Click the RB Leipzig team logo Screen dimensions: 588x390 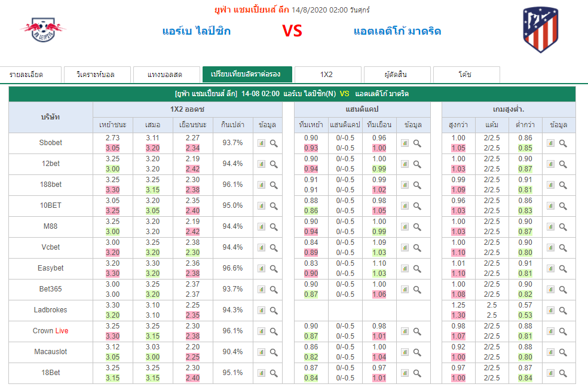click(x=44, y=30)
